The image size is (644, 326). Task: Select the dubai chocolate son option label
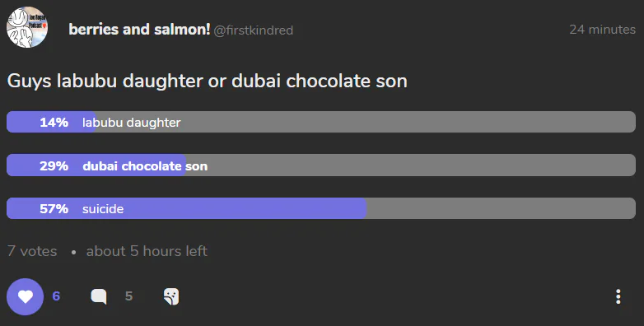pyautogui.click(x=145, y=165)
